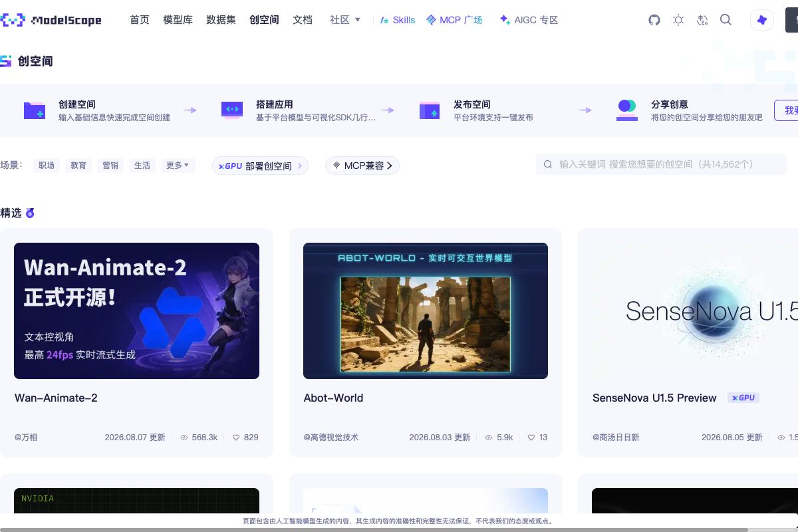Image resolution: width=798 pixels, height=532 pixels.
Task: Focus the 创空间 keyword search field
Action: pyautogui.click(x=661, y=164)
